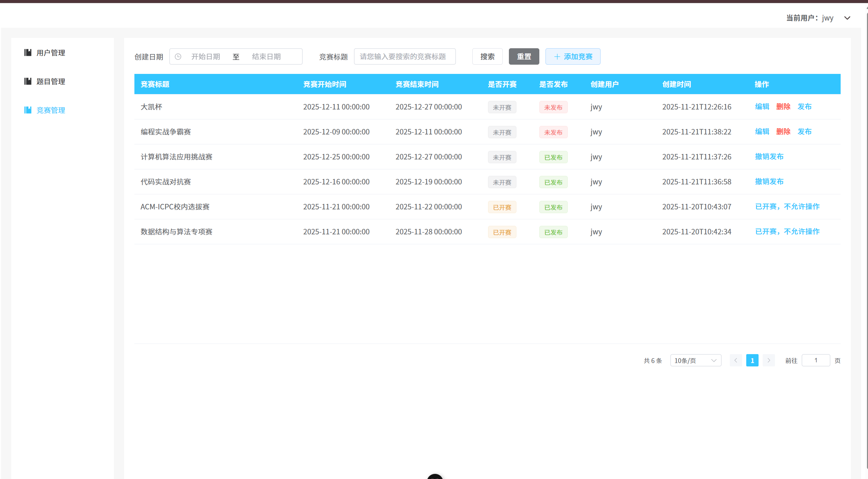Click the 题目管理 sidebar book icon
The height and width of the screenshot is (479, 868).
tap(28, 81)
